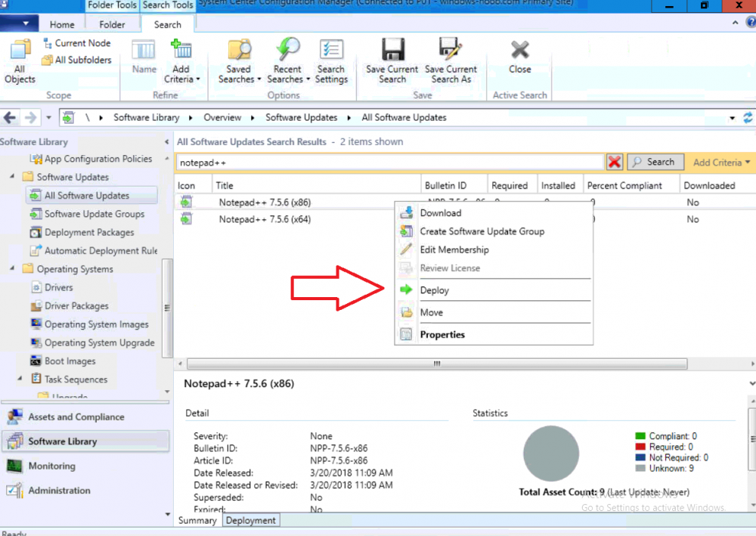Open the Add Criteria ribbon button
Screen dimensions: 756x536
click(181, 61)
